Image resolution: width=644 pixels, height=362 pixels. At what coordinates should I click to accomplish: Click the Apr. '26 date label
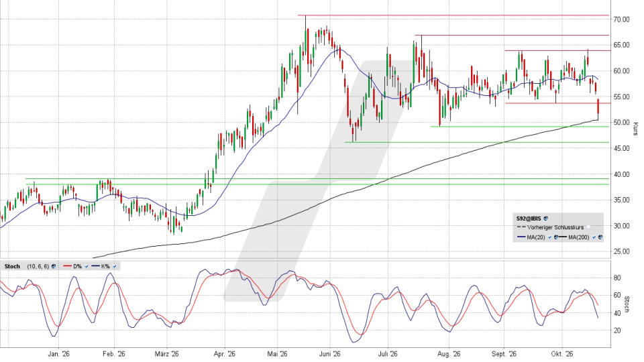(224, 354)
